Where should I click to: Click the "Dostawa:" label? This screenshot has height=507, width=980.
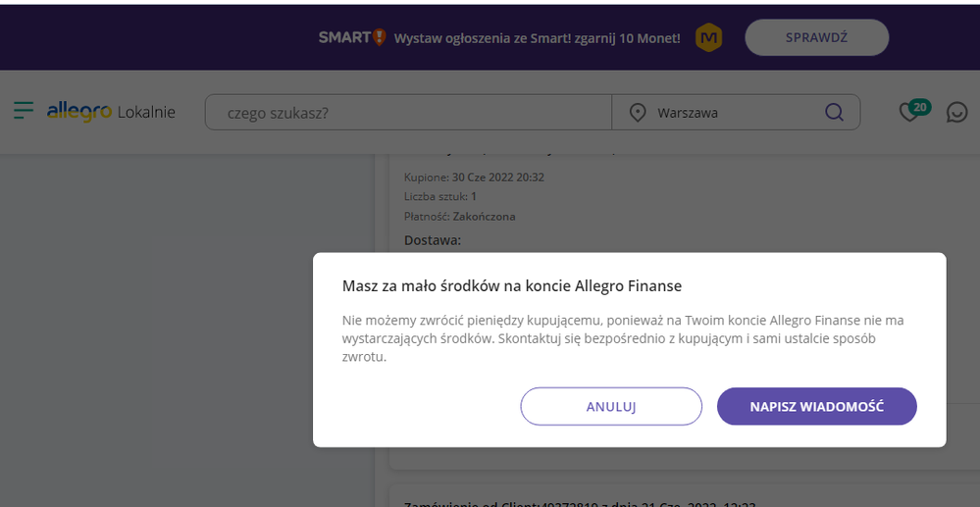tap(433, 240)
